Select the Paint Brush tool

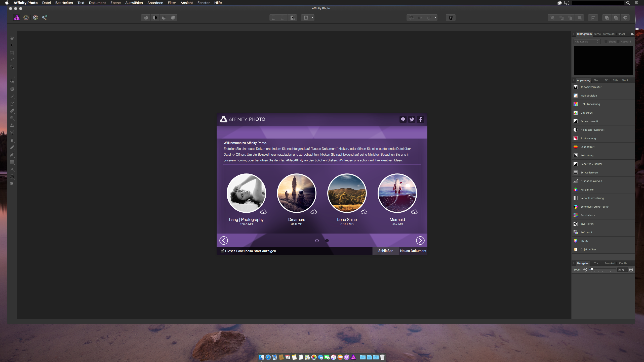coord(12,96)
